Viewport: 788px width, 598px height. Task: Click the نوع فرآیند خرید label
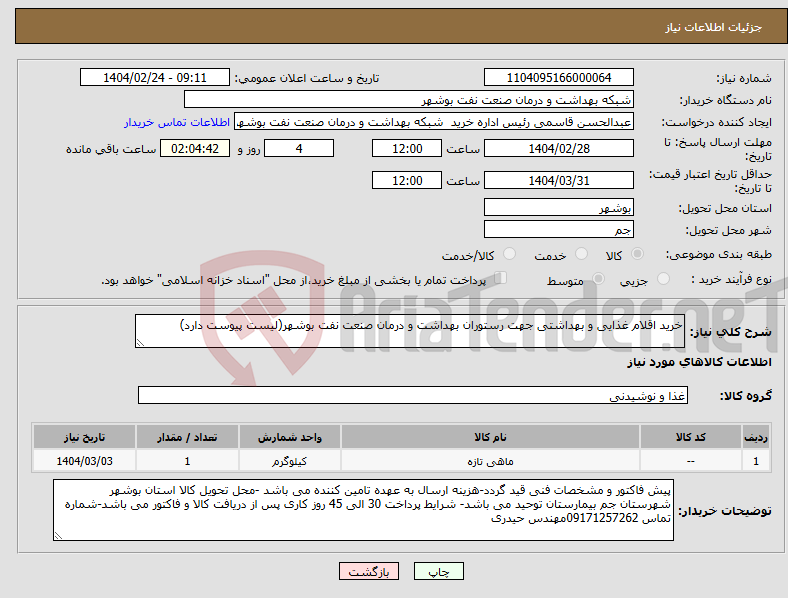point(731,279)
